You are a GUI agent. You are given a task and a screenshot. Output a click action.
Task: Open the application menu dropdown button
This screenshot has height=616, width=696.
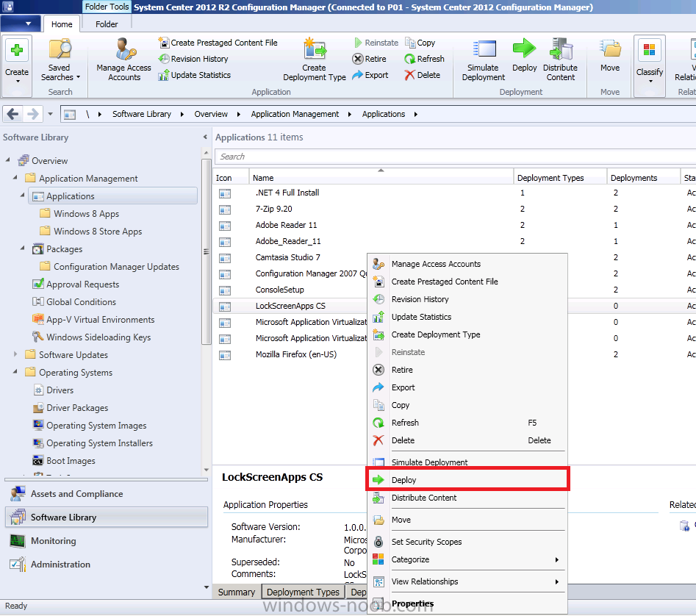coord(21,24)
